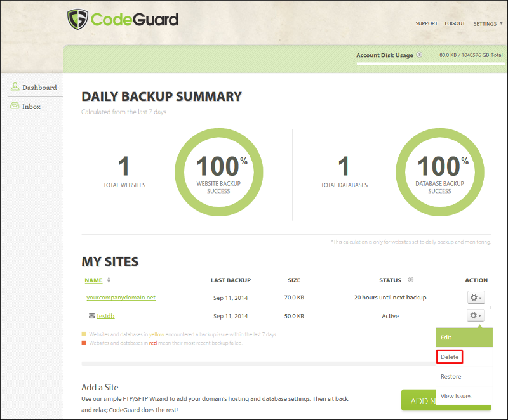
Task: Open gear action menu for yourcompanydomain.net
Action: 475,298
